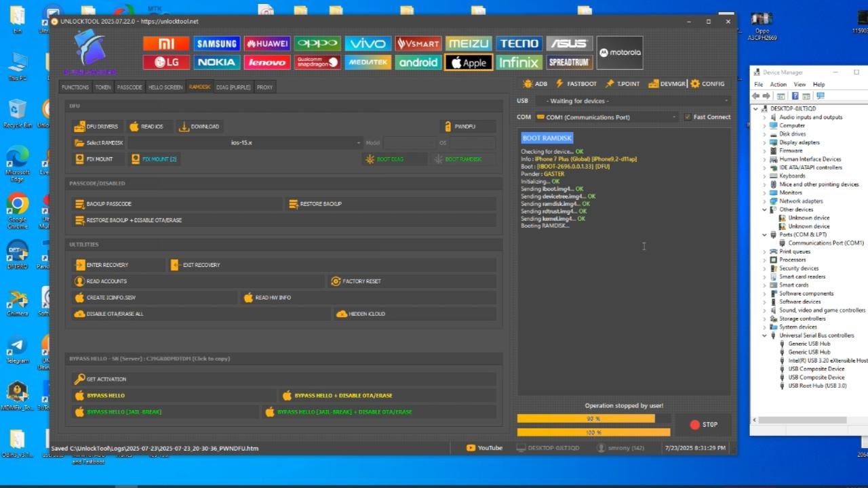The height and width of the screenshot is (488, 868).
Task: Switch to the PASSCODE tab
Action: (130, 87)
